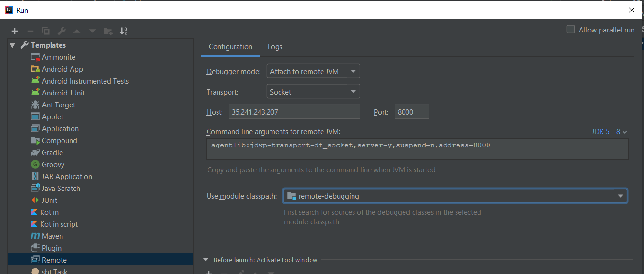Move configuration down with arrow icon
Image resolution: width=644 pixels, height=274 pixels.
tap(93, 31)
